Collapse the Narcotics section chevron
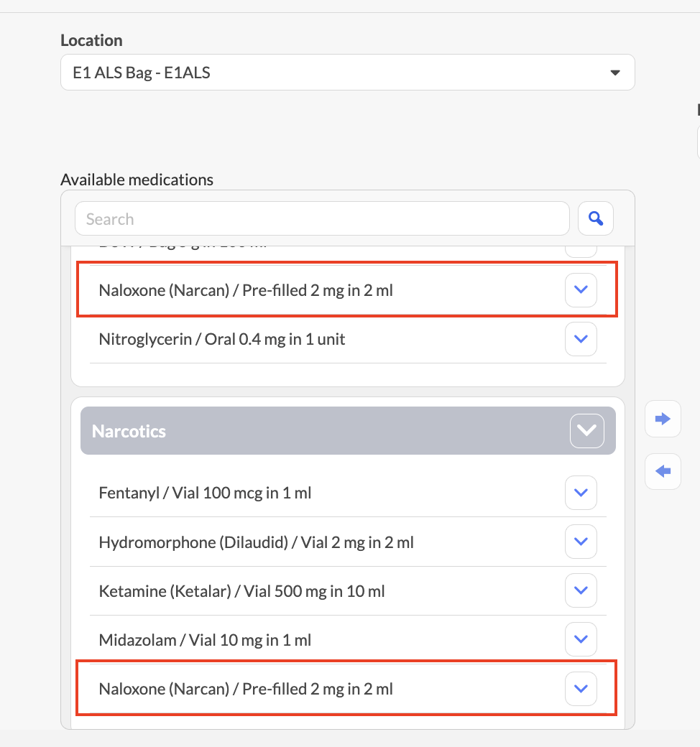 (x=586, y=431)
